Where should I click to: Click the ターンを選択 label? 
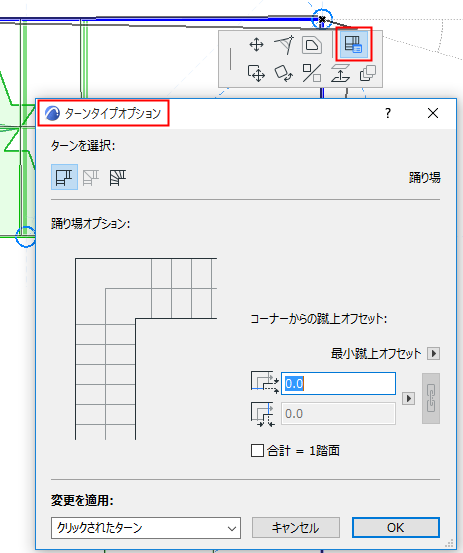click(x=83, y=145)
